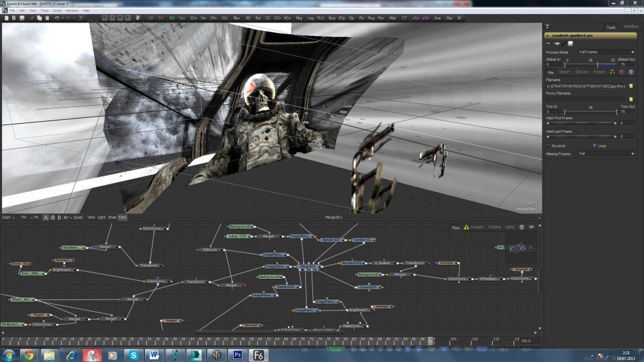Open Chrome from the Windows taskbar
The height and width of the screenshot is (362, 644).
(x=29, y=355)
